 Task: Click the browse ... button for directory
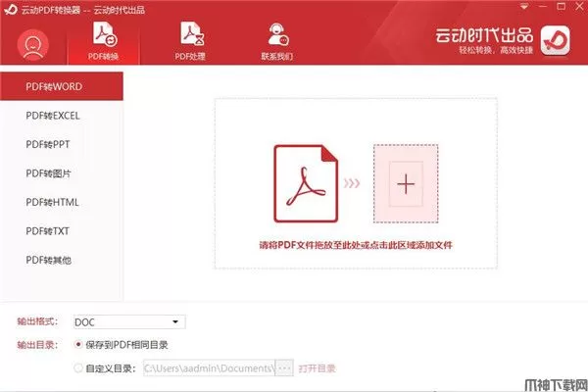click(x=284, y=368)
